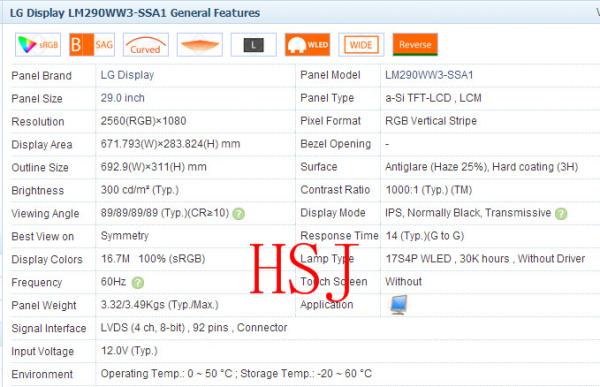Click the Panel Model label
The width and height of the screenshot is (600, 387).
[x=330, y=75]
